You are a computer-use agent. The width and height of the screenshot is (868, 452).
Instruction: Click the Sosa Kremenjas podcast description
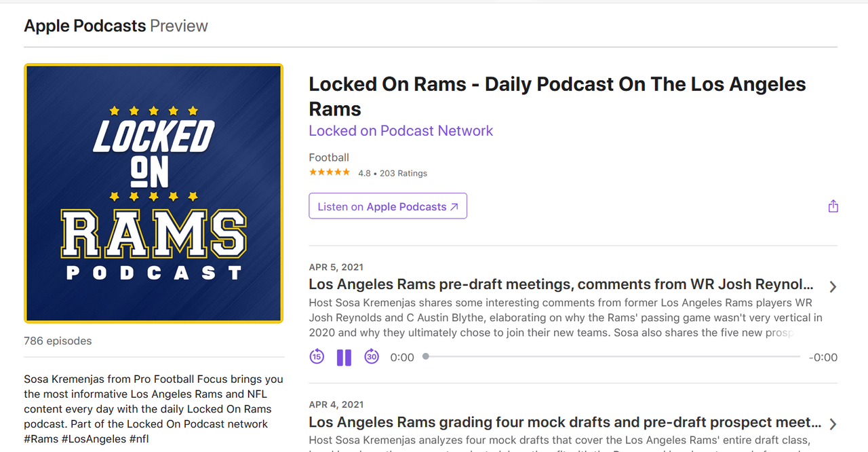click(x=153, y=409)
